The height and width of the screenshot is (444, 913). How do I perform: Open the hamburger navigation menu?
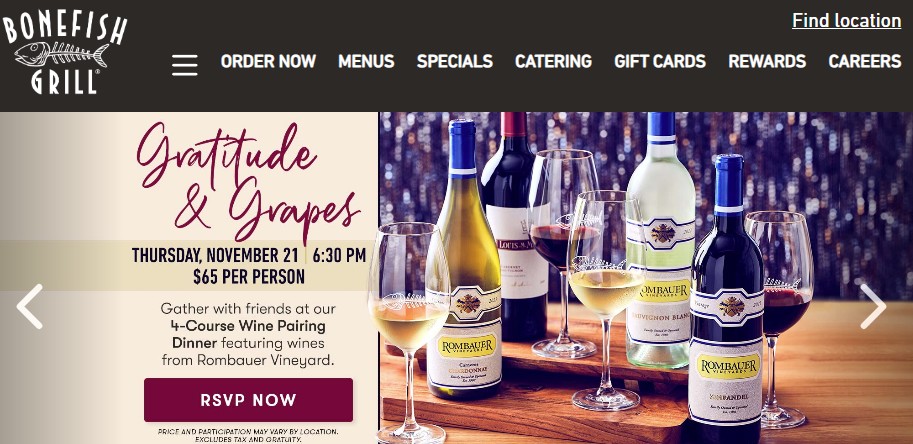point(185,65)
